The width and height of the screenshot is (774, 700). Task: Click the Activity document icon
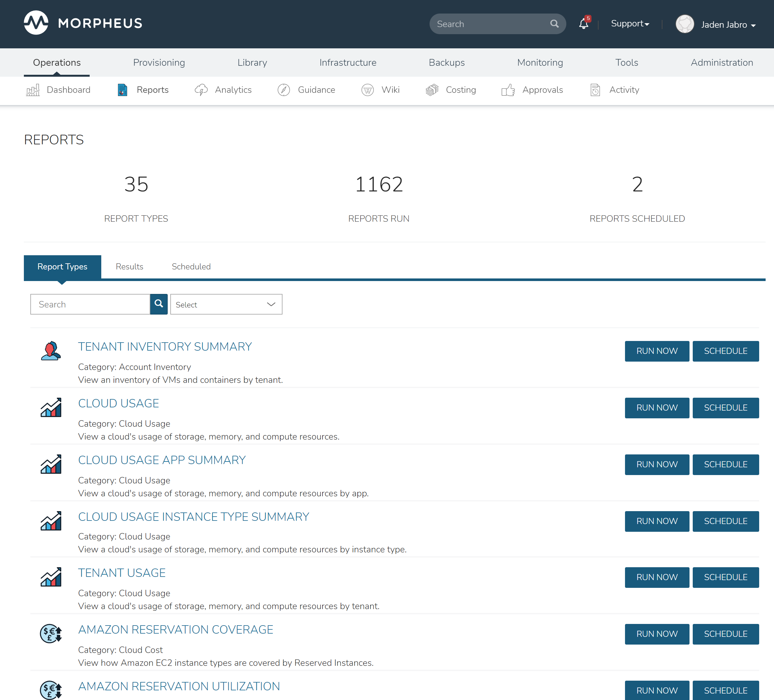click(x=595, y=90)
